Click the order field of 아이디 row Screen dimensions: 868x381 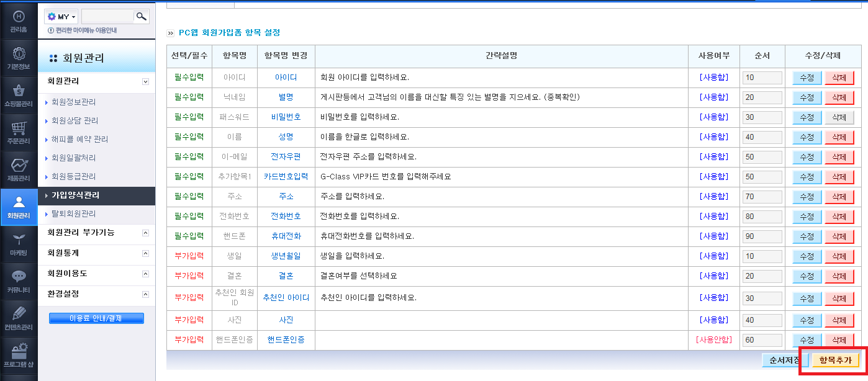coord(762,78)
